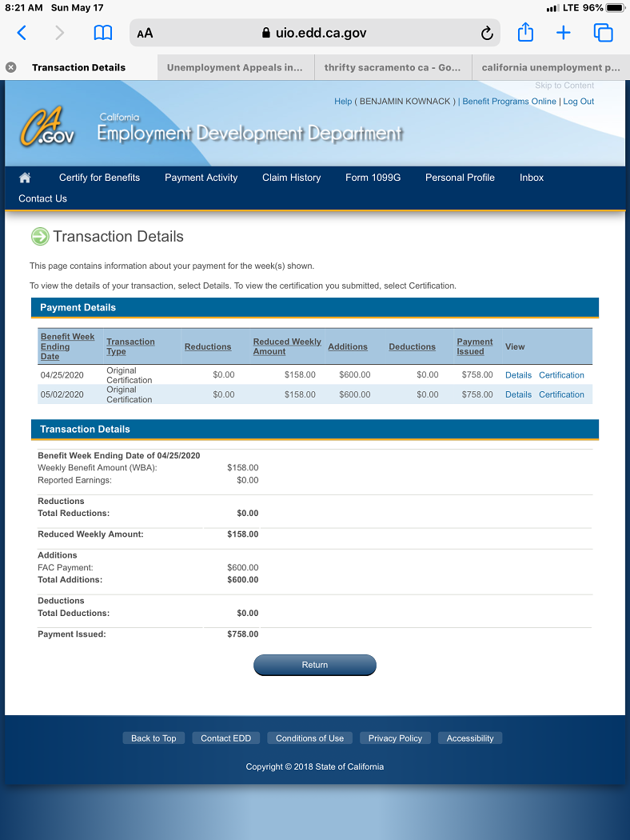630x840 pixels.
Task: Show all open tabs overview icon
Action: (x=603, y=33)
